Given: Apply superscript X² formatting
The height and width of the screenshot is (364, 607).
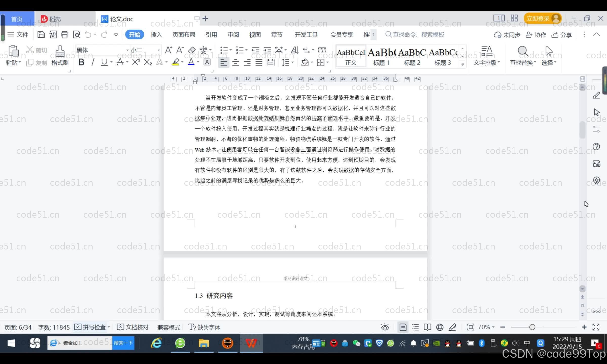Looking at the screenshot, I should click(x=136, y=62).
